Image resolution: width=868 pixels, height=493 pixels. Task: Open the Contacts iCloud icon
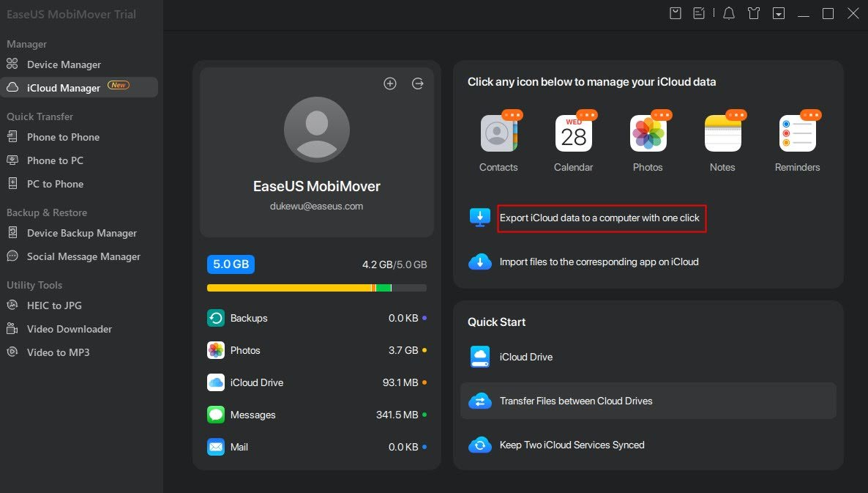coord(498,133)
